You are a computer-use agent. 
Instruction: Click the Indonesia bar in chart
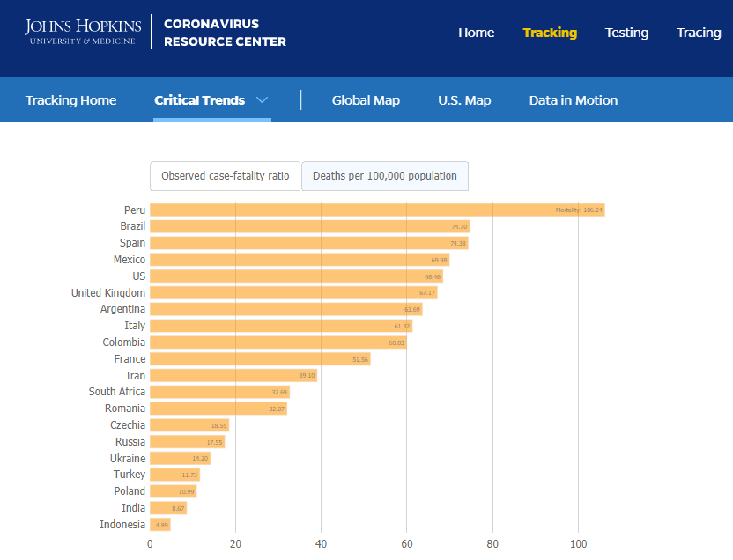159,525
